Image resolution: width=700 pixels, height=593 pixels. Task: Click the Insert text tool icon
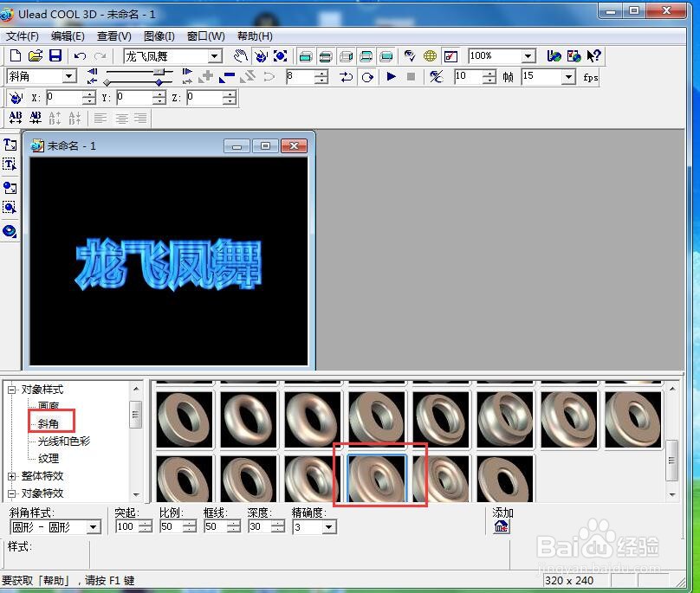coord(10,145)
